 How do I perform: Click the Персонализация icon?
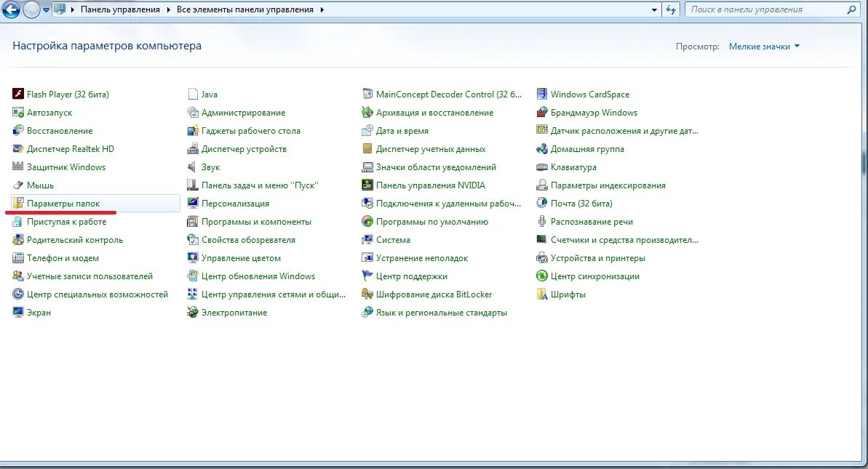click(x=193, y=204)
